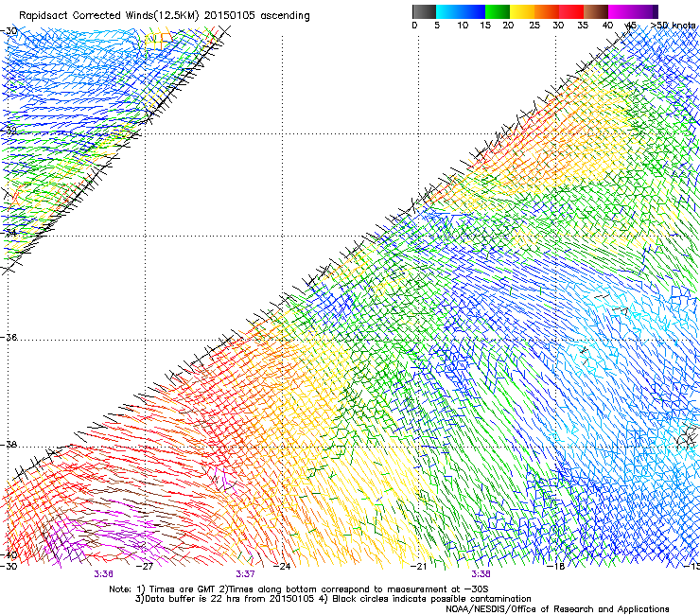Click the red 30-35 knots legend segment
Image resolution: width=700 pixels, height=615 pixels.
(571, 11)
